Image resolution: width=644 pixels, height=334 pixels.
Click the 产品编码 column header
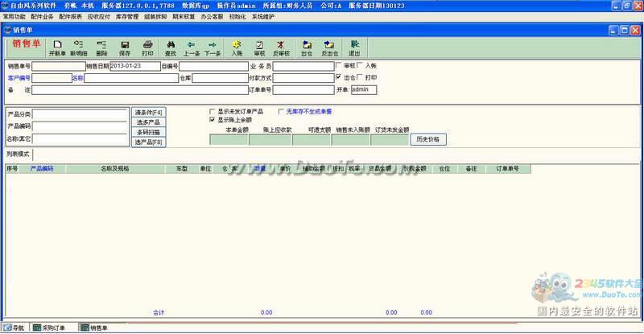point(42,169)
